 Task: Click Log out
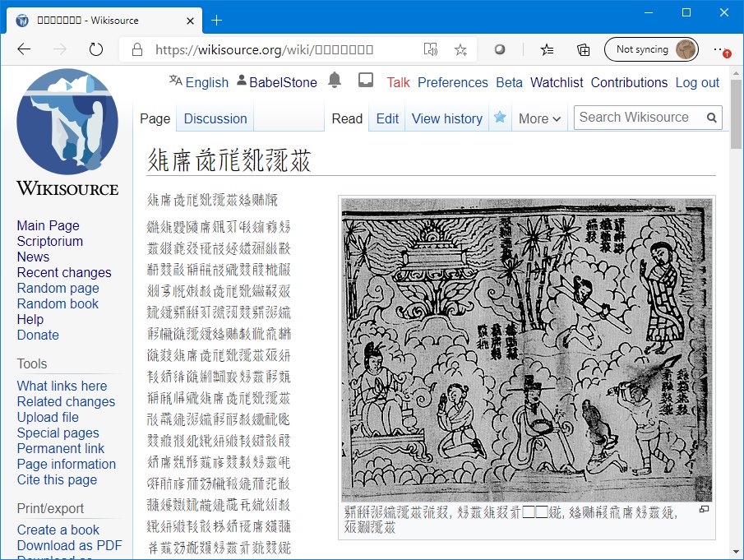pos(697,82)
